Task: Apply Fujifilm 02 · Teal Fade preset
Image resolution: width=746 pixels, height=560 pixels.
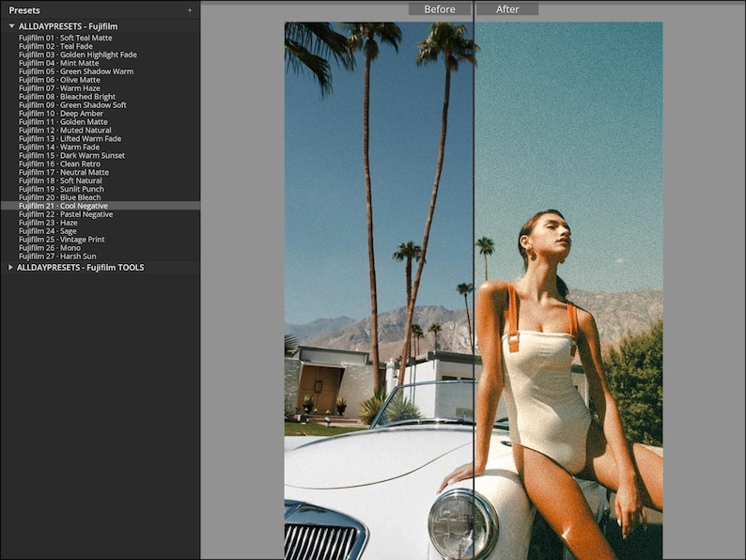Action: pos(55,46)
